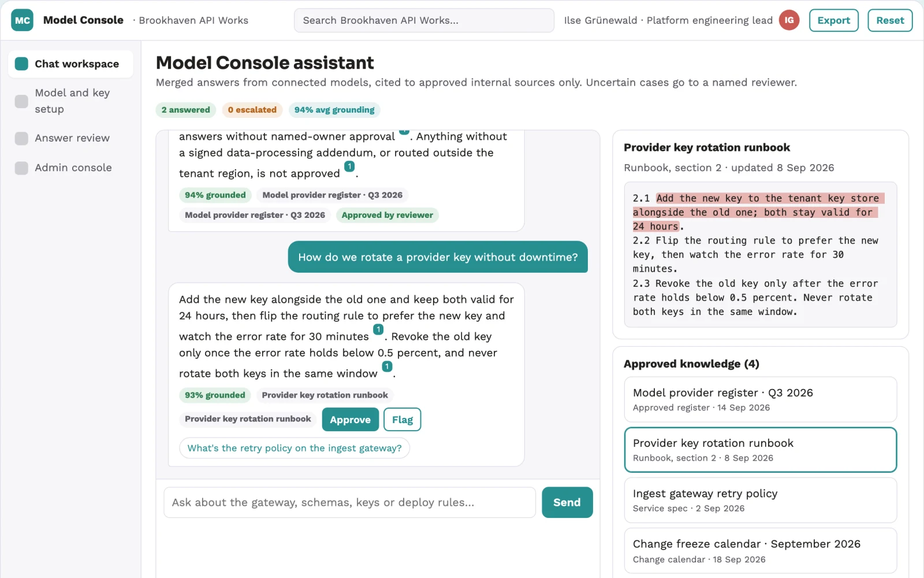Click source chip 'Model provider register · Q3 2026' beside 94% grounded
The width and height of the screenshot is (924, 578).
click(x=333, y=195)
